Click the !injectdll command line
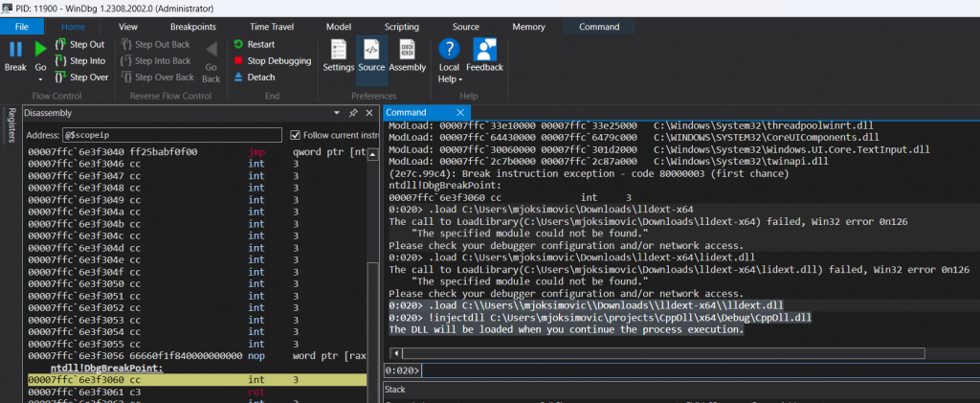Screen dimensions: 980x403 [600, 318]
